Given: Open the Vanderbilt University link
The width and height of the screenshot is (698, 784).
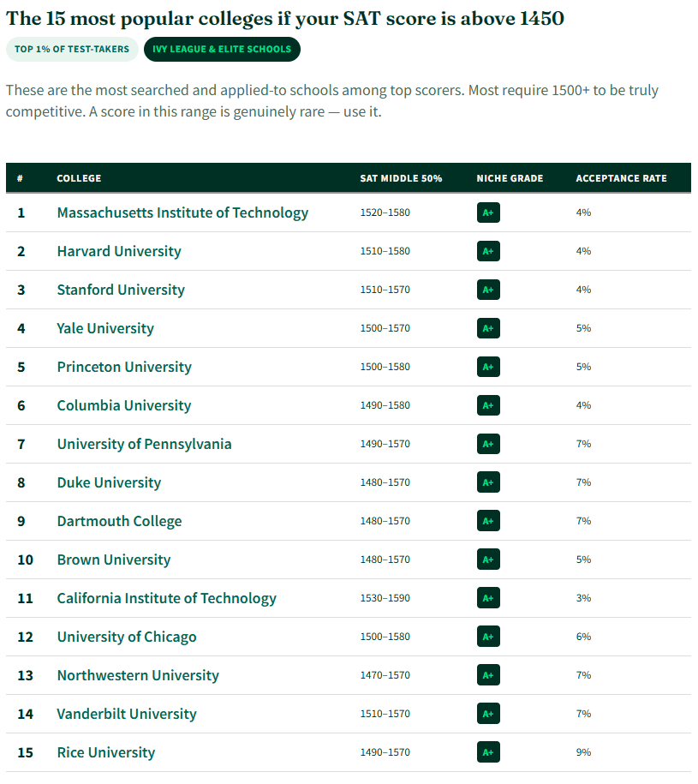Looking at the screenshot, I should point(127,714).
